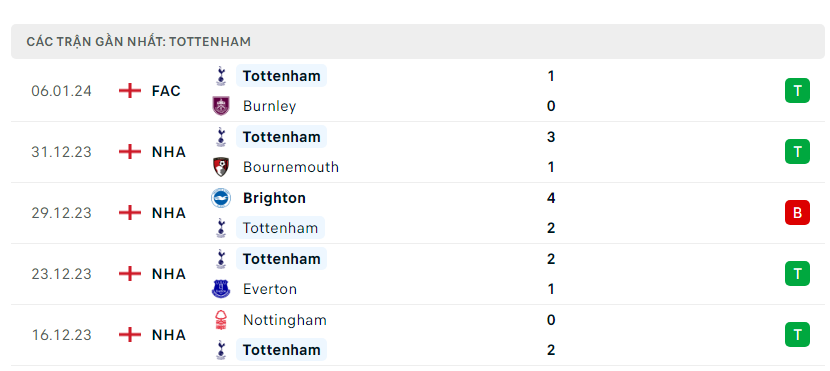Open the Bournemouth team name link
The width and height of the screenshot is (830, 371).
pos(291,167)
